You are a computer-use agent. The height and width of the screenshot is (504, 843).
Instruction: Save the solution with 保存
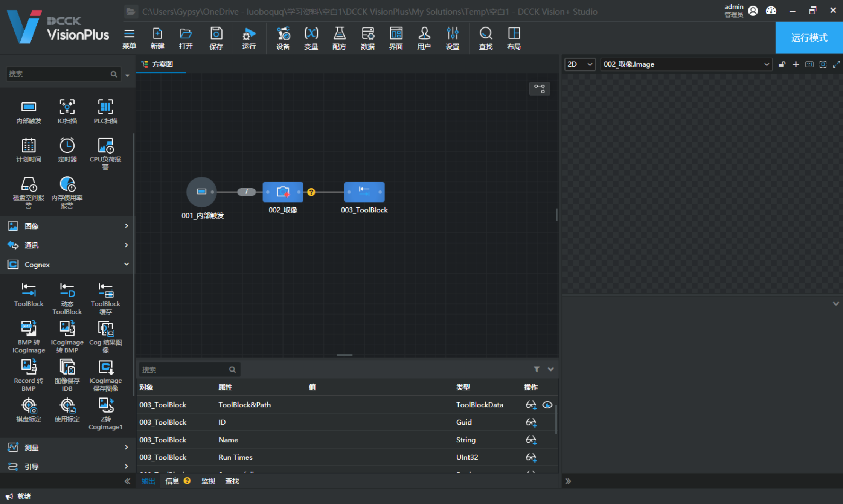[x=216, y=38]
